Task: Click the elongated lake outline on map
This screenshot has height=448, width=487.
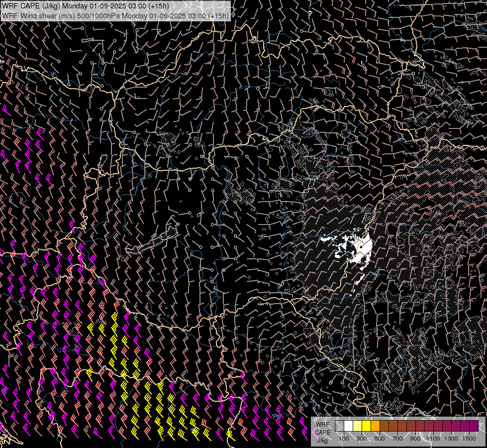Action: (152, 240)
